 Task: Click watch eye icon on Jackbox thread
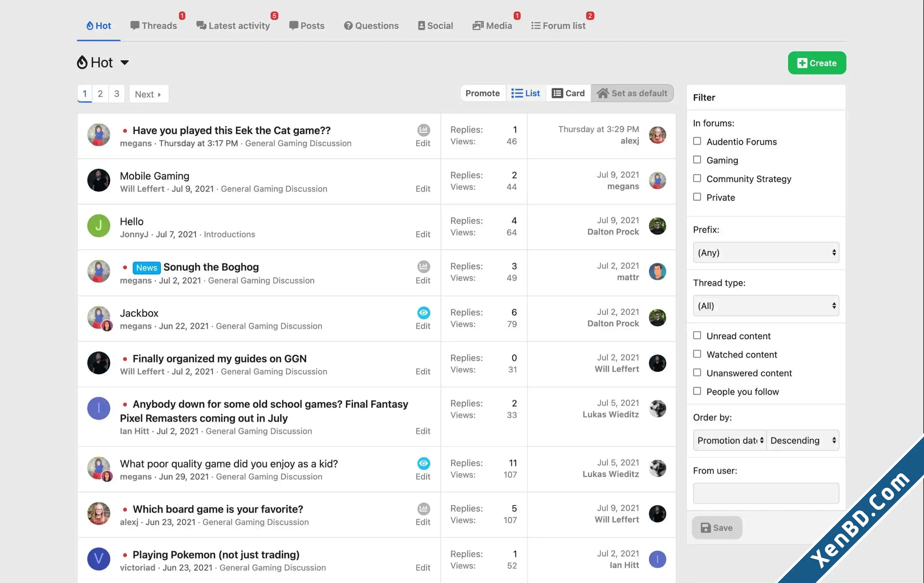423,313
